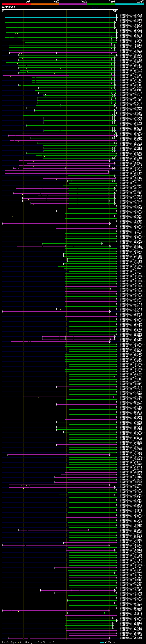Screen dimensions: 146x644
Task: Select hit label UniRef100_Q8L9T4
Action: 131,32
